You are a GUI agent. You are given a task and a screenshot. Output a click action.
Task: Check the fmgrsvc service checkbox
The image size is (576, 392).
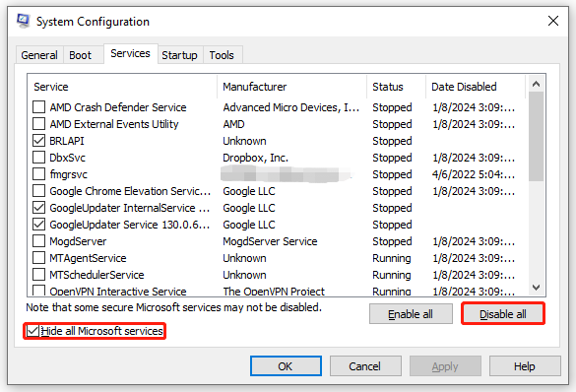[39, 174]
